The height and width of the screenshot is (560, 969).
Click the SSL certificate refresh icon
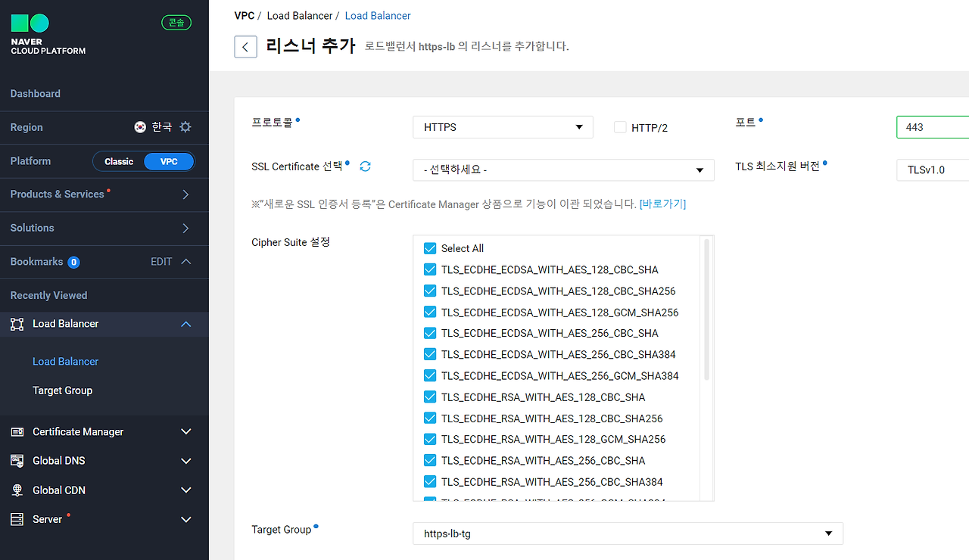(365, 166)
